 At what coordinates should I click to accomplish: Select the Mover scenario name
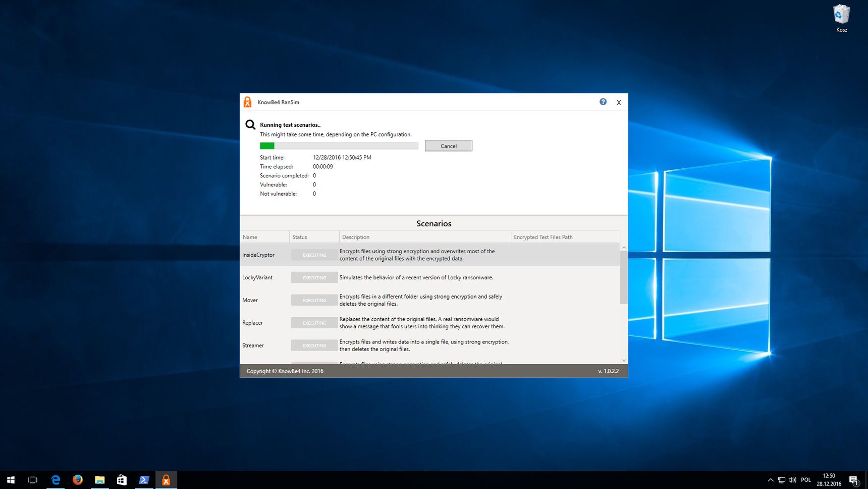click(x=250, y=300)
